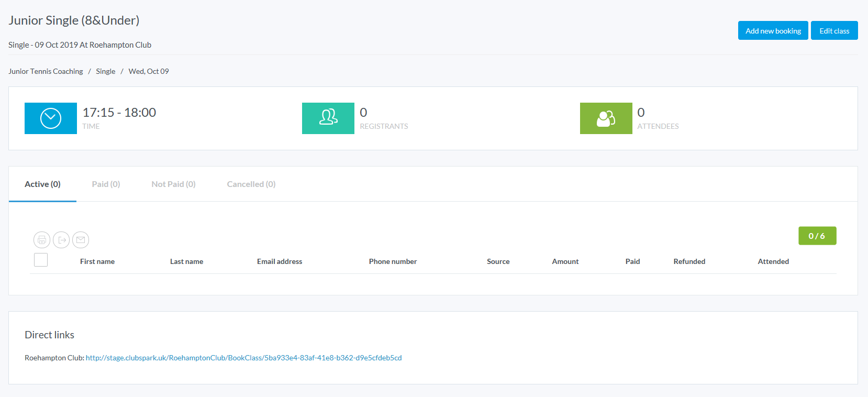This screenshot has height=397, width=868.
Task: Switch to the Active (0) tab
Action: pyautogui.click(x=42, y=184)
